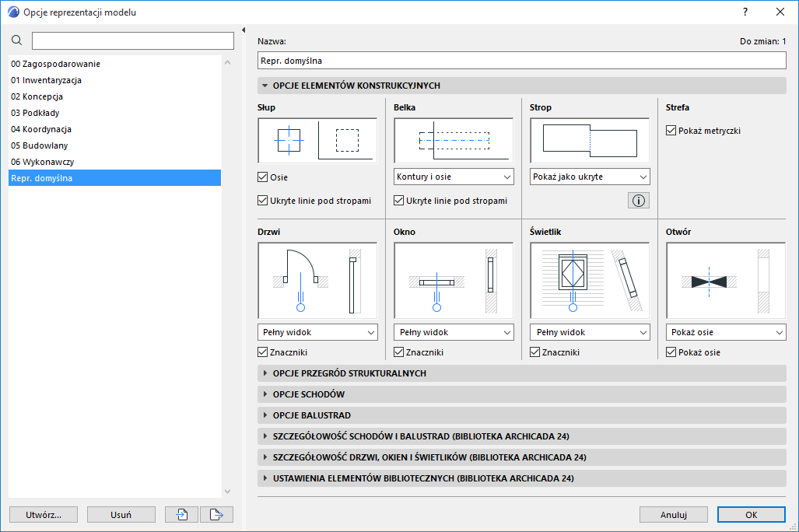Confirm changes with the OK button

[x=750, y=514]
